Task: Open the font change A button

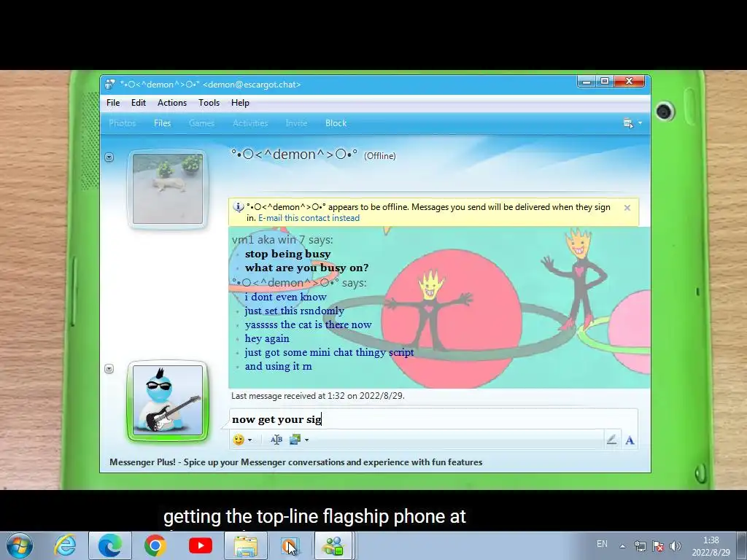Action: click(630, 440)
